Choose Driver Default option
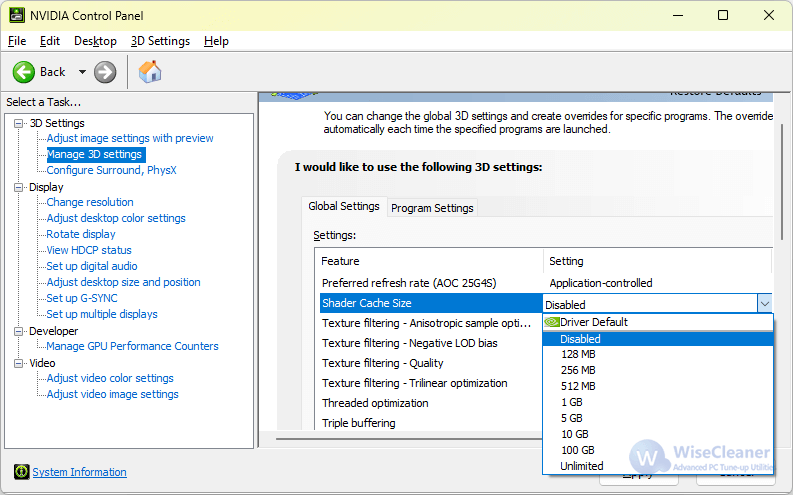 pos(658,322)
